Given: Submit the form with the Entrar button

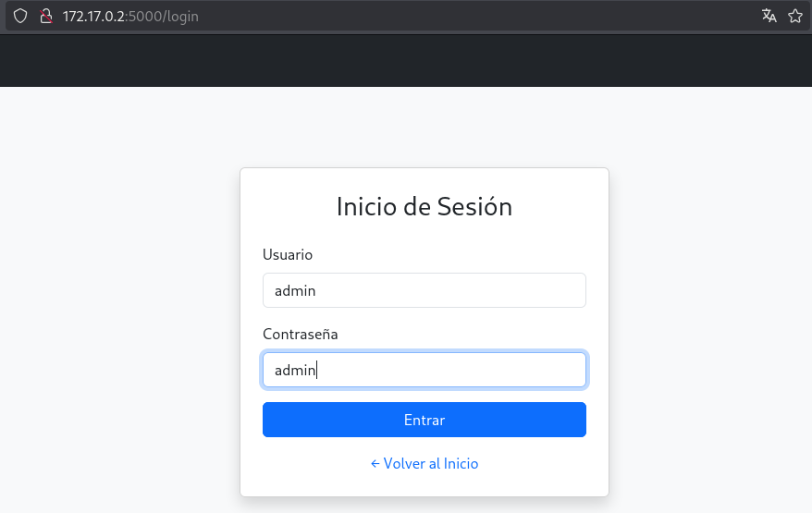Looking at the screenshot, I should [424, 420].
